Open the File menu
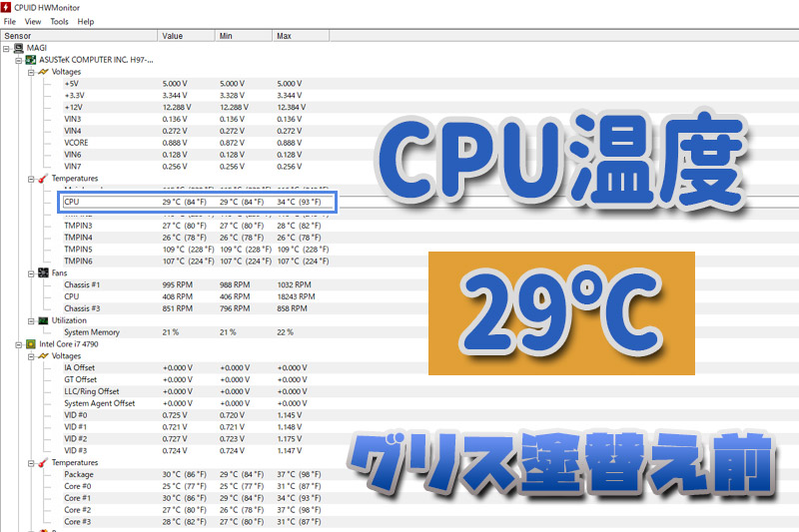Viewport: 799px width, 532px height. coord(10,21)
